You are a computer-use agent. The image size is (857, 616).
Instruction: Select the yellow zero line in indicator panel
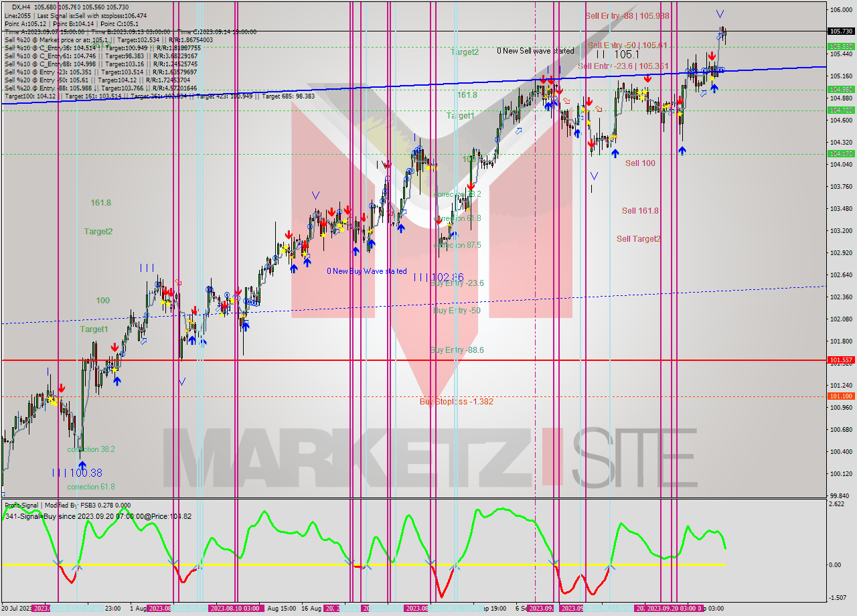click(x=362, y=564)
